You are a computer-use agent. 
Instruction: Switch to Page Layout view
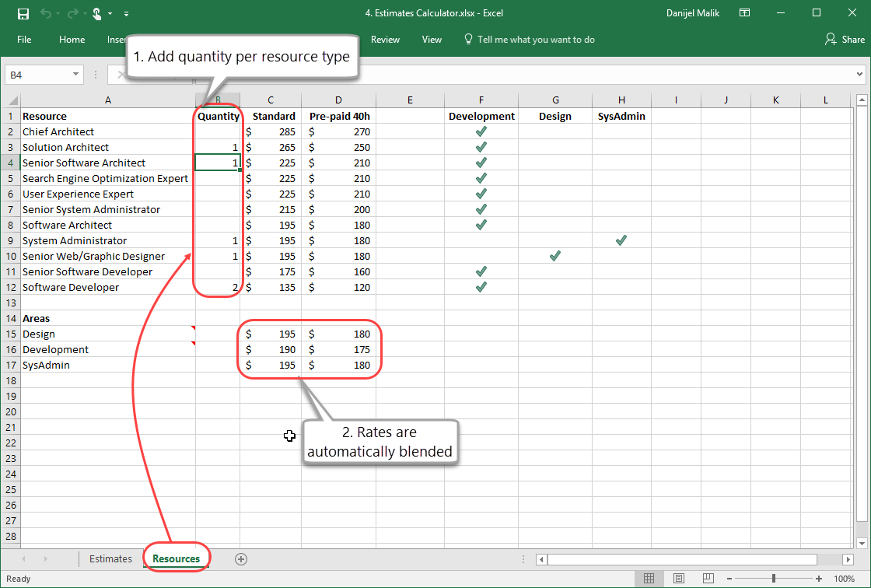pos(679,579)
